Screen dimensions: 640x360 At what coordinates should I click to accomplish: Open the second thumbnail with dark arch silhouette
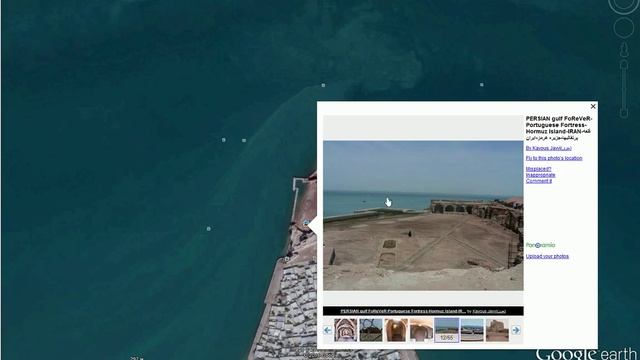pyautogui.click(x=371, y=330)
